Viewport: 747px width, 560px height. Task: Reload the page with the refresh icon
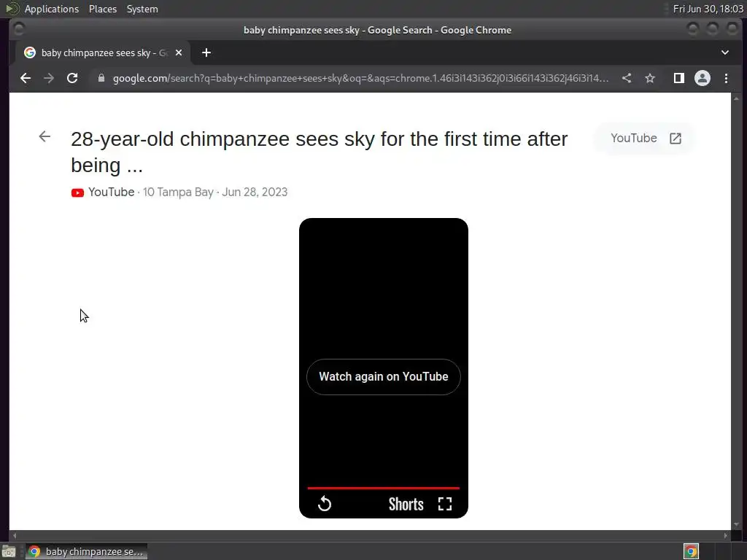point(72,78)
